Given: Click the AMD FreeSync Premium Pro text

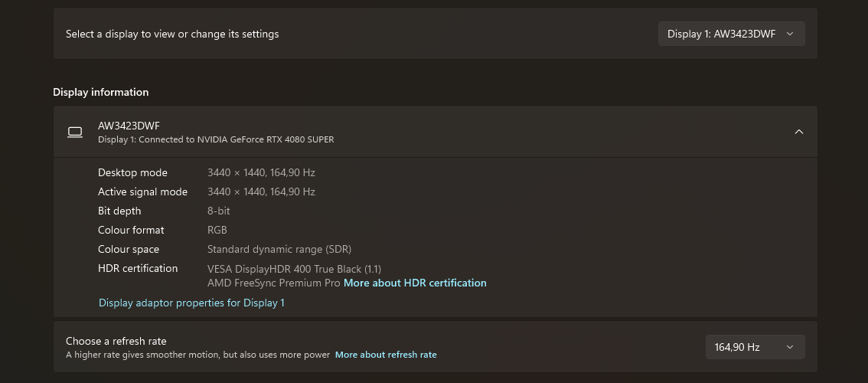Looking at the screenshot, I should [273, 283].
